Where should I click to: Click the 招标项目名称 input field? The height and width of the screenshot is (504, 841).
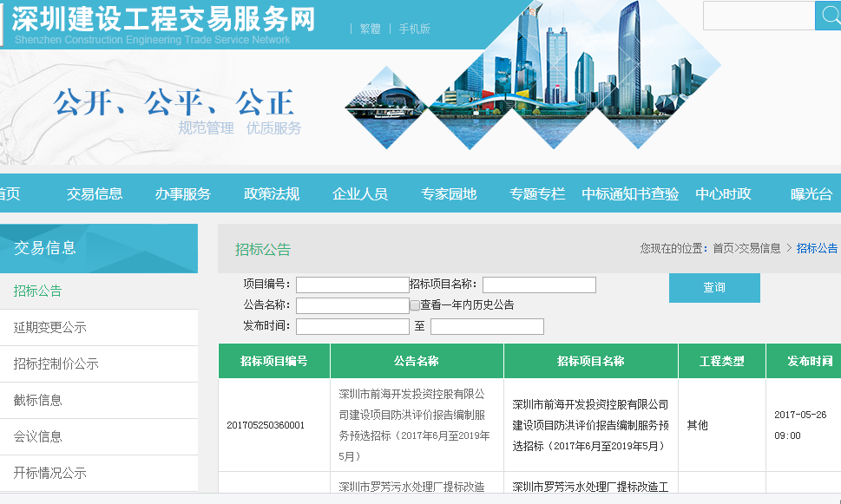coord(539,285)
